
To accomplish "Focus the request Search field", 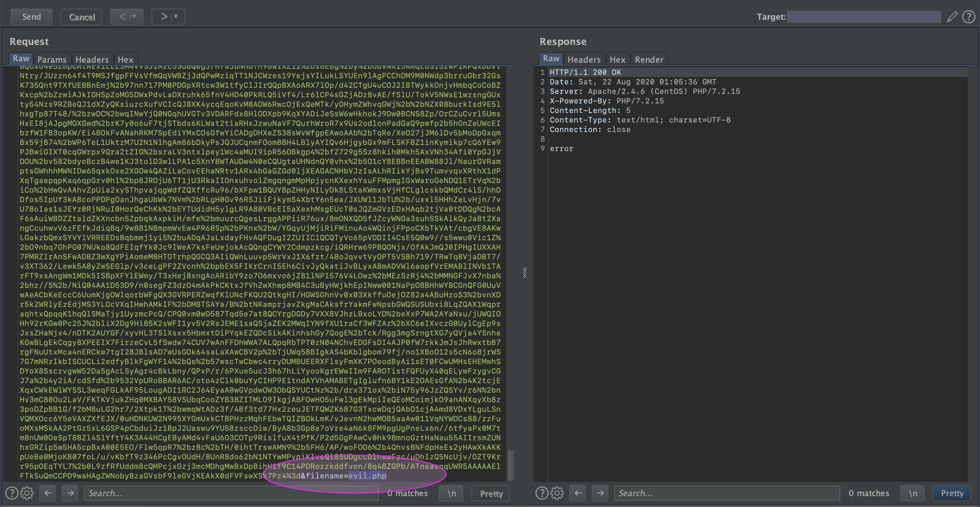I will click(x=231, y=493).
